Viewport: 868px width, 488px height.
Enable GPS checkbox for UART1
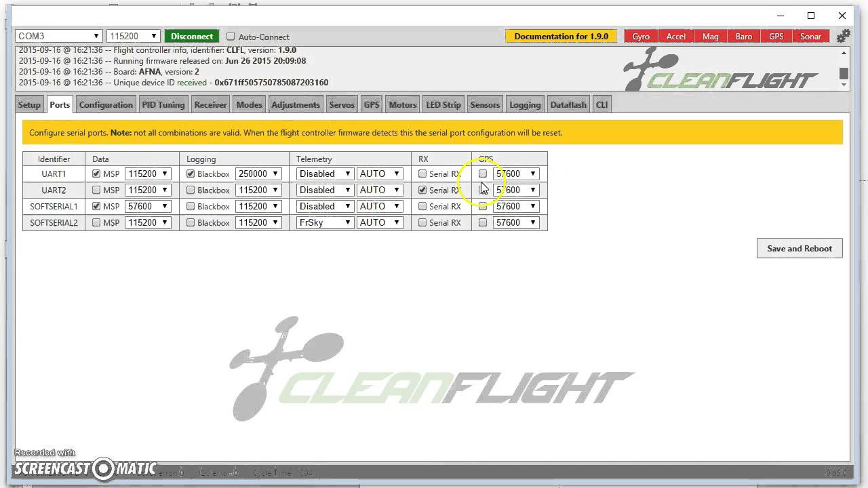pos(483,174)
